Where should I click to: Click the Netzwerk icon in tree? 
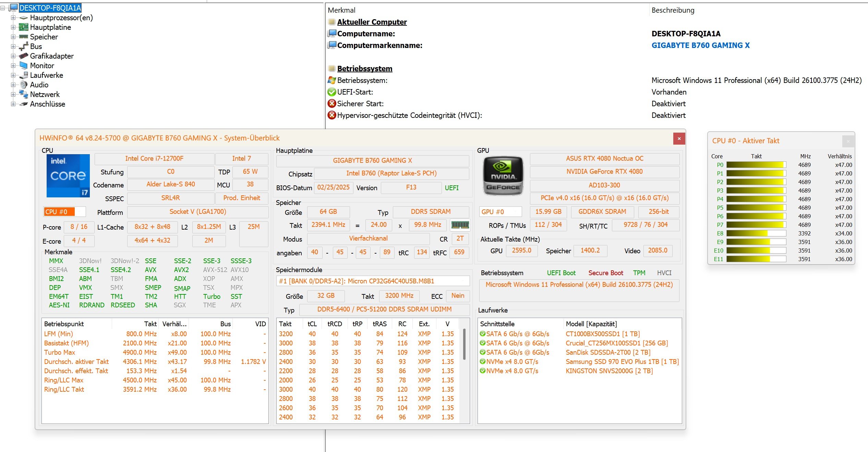24,94
